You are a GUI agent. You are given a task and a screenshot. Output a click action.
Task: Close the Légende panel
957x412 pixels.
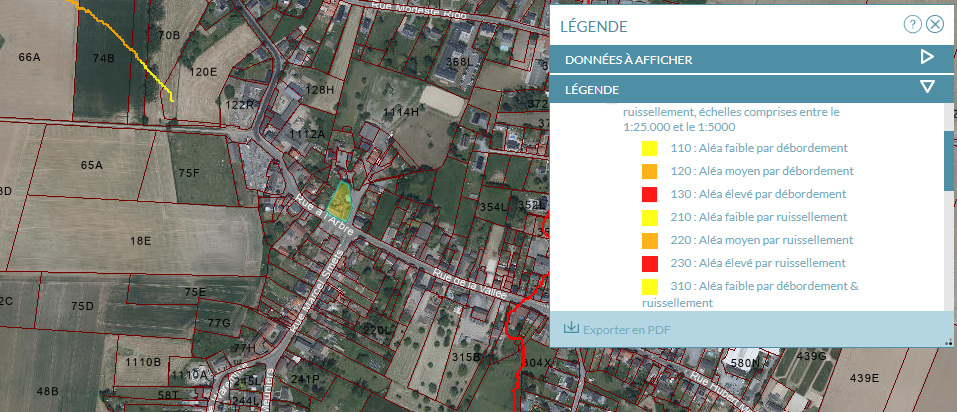935,25
